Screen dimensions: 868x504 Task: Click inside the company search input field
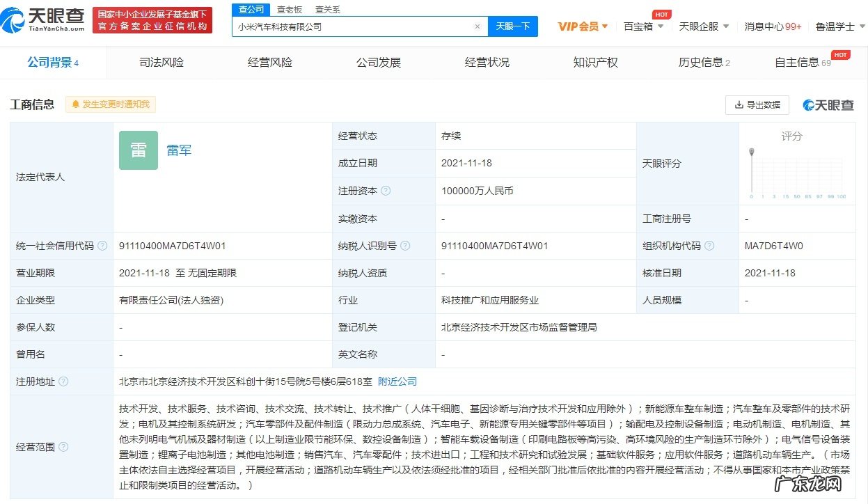pyautogui.click(x=348, y=26)
